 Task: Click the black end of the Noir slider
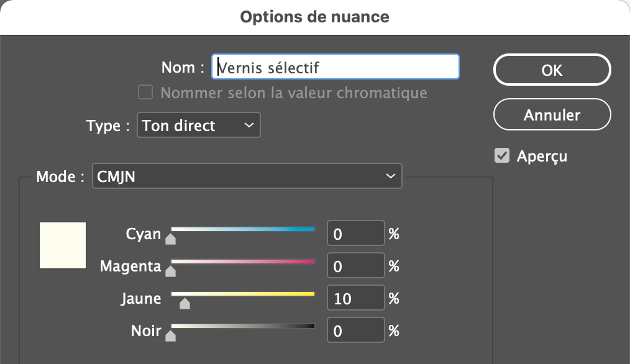click(311, 327)
